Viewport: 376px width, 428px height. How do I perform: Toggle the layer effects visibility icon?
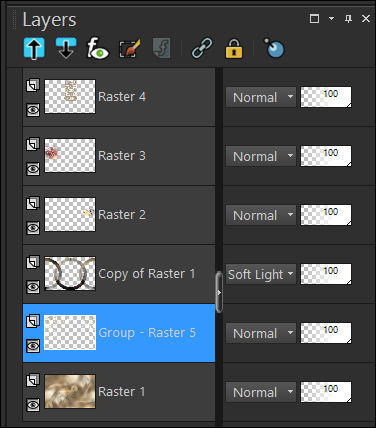click(97, 49)
